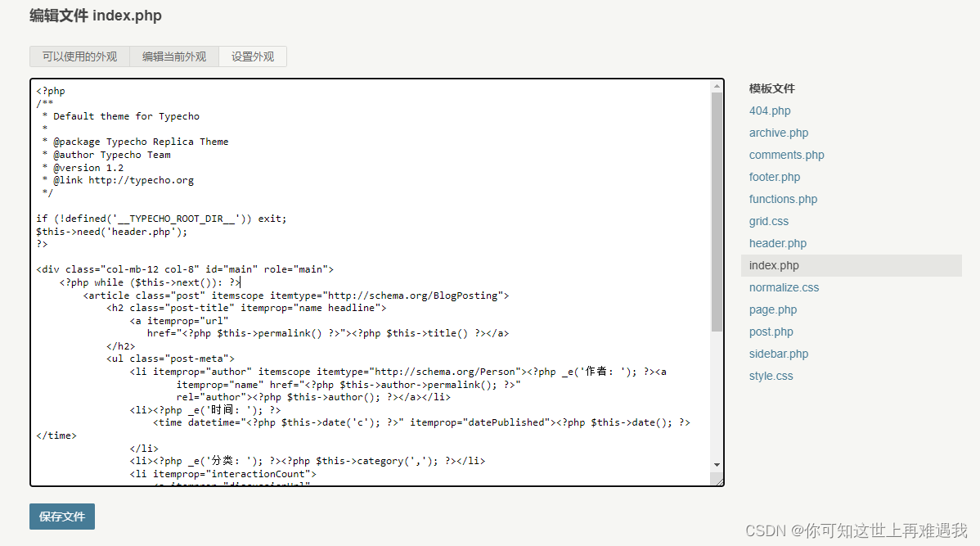980x546 pixels.
Task: Click the editor's vertical scrollbar
Action: (x=717, y=246)
